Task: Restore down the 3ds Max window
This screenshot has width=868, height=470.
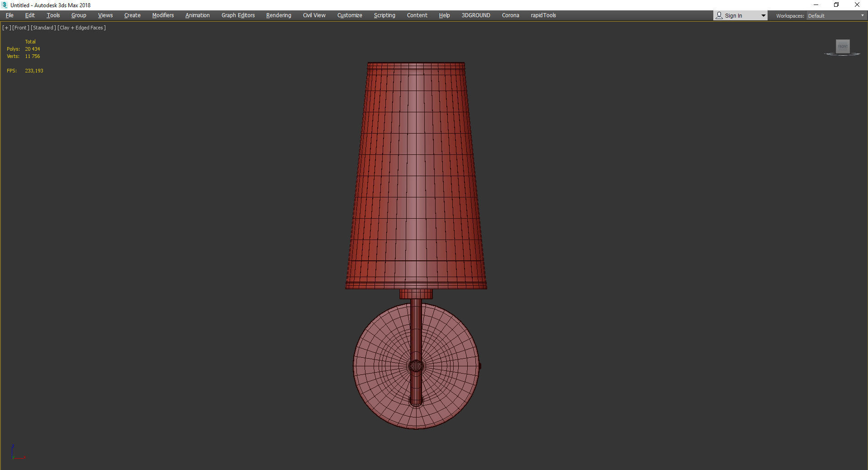Action: tap(836, 5)
